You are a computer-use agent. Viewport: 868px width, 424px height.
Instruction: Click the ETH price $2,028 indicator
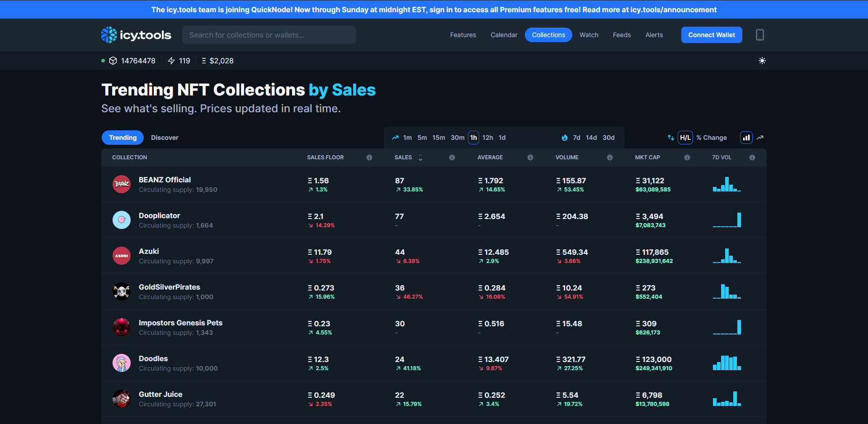217,61
